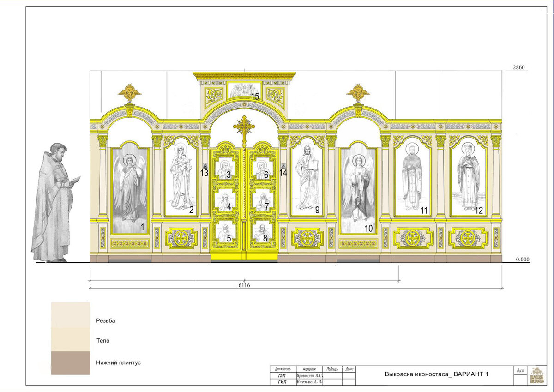Click the 'Должность' header cell
This screenshot has height=392, width=554.
pos(283,369)
